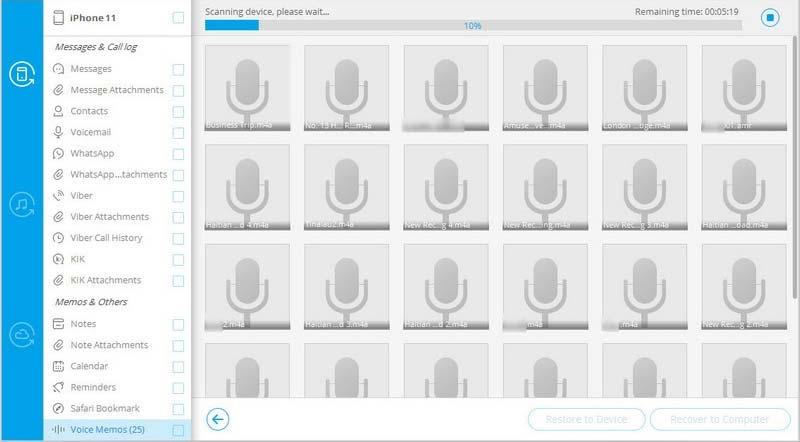The image size is (800, 442).
Task: Click the Safari Bookmark compass icon
Action: (59, 408)
